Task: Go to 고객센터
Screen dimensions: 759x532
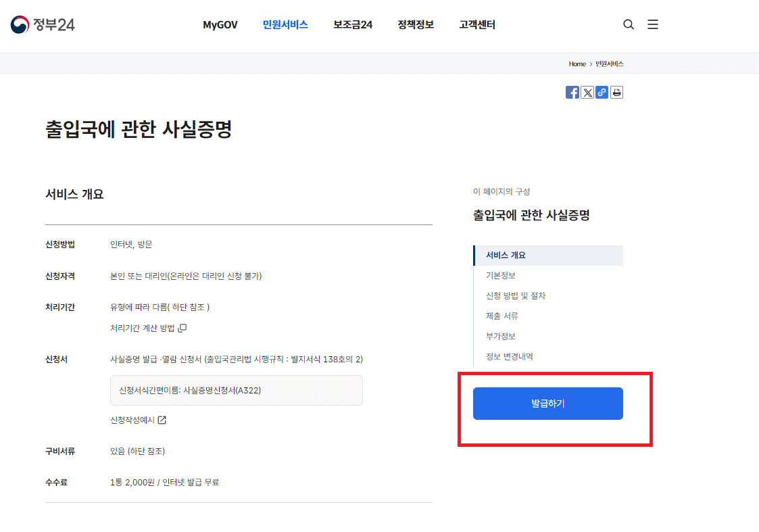Action: [x=476, y=24]
